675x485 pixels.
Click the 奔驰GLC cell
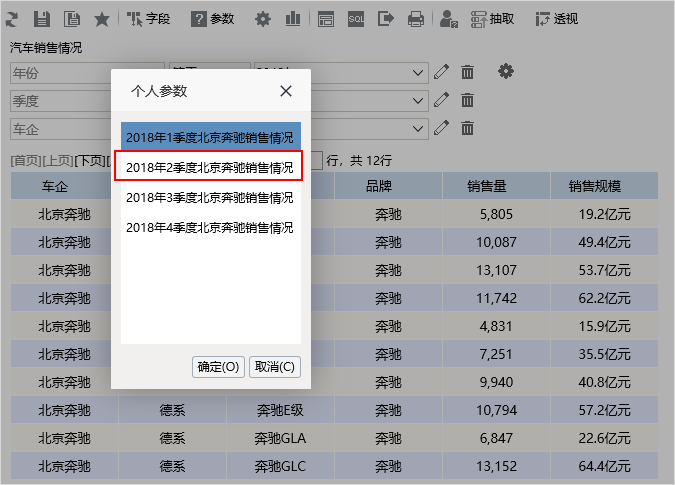point(280,466)
